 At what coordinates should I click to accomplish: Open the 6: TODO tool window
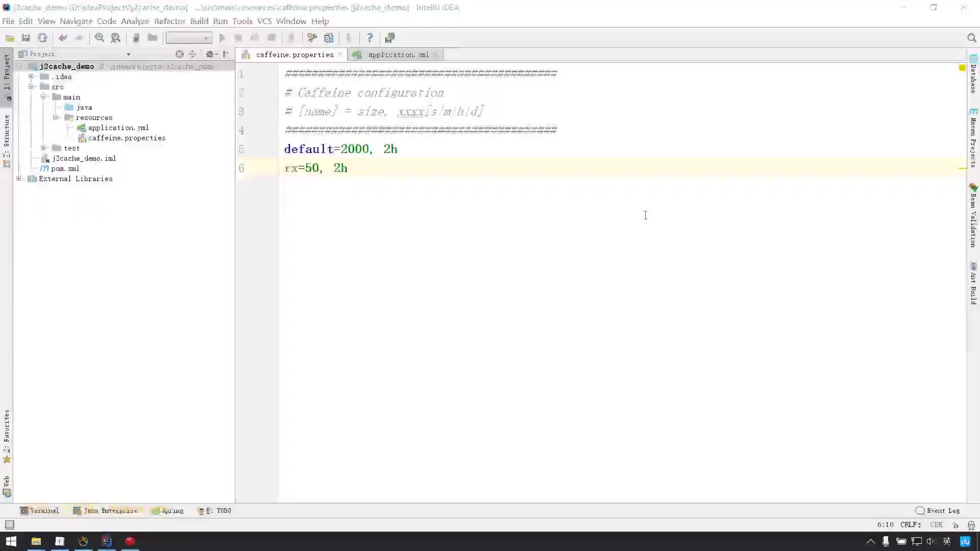pyautogui.click(x=214, y=511)
